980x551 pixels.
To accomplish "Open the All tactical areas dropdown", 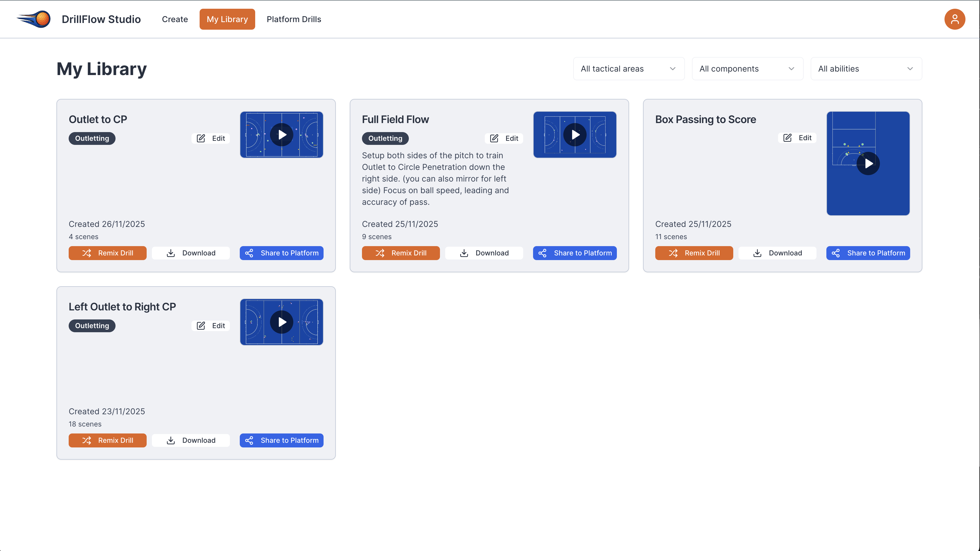I will point(629,69).
